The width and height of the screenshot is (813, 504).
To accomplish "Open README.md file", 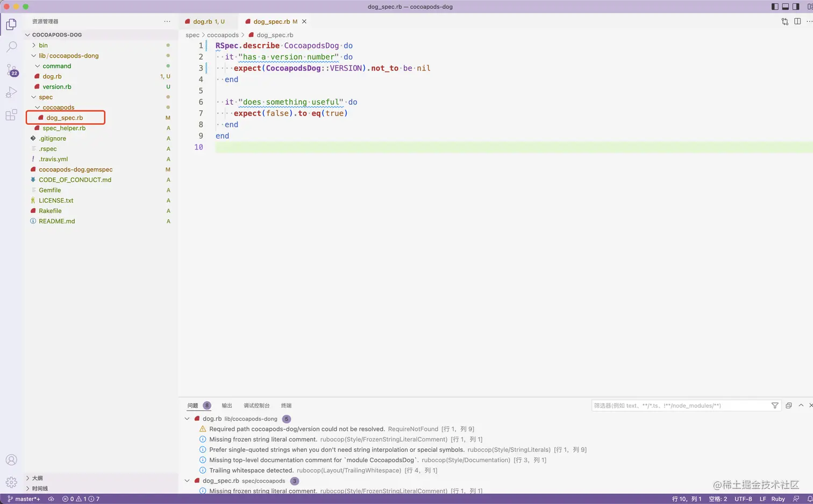I will click(57, 221).
